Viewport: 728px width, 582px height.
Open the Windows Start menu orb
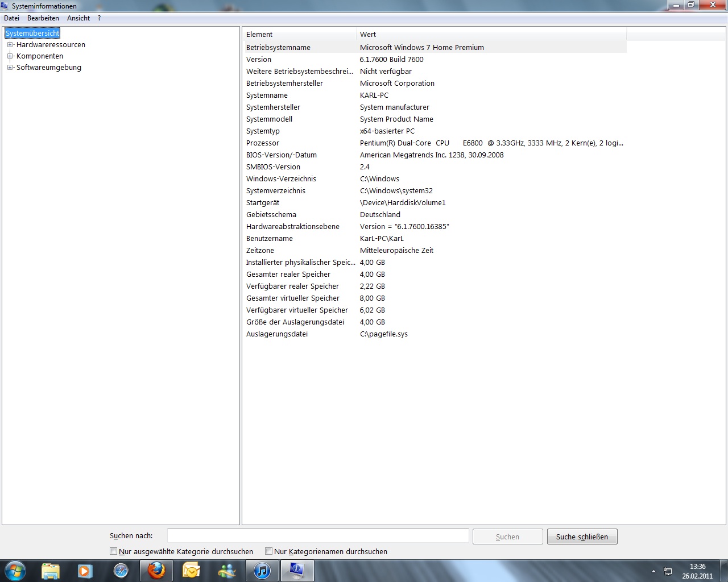(15, 571)
